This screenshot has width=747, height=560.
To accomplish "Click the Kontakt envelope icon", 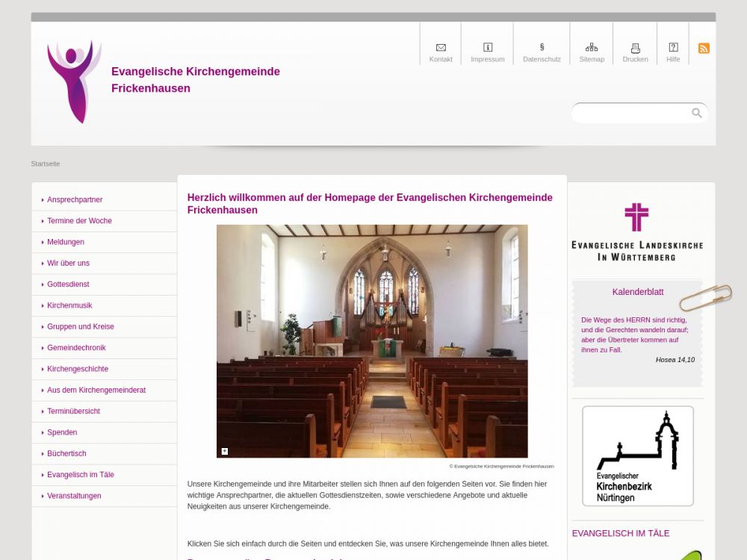I will click(441, 48).
